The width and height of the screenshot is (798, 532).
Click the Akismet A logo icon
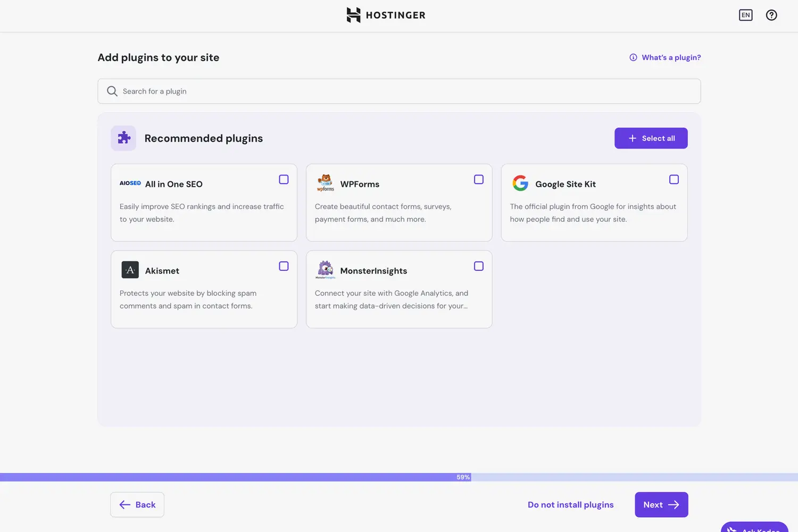tap(130, 270)
